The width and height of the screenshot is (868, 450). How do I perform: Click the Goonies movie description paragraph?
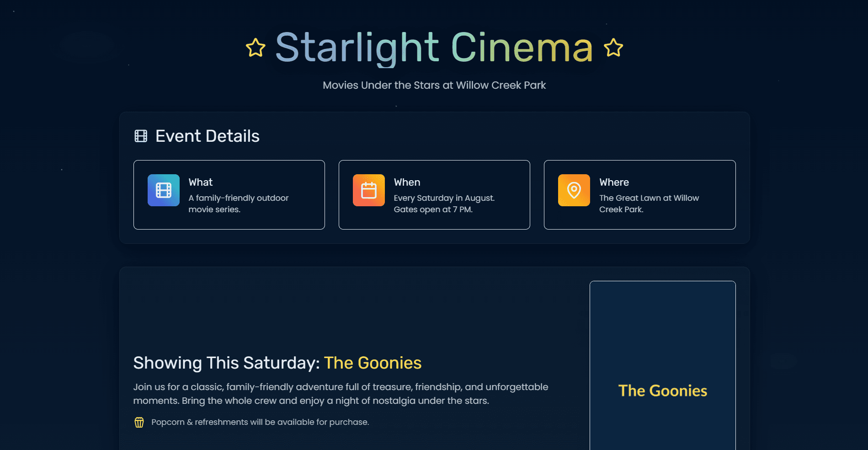click(x=341, y=394)
